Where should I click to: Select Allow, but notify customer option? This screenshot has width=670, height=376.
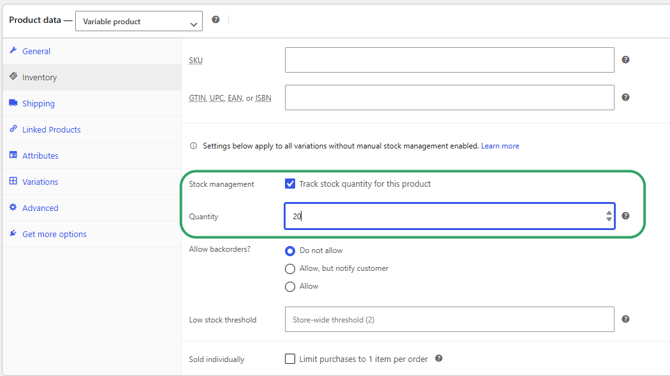(x=290, y=269)
